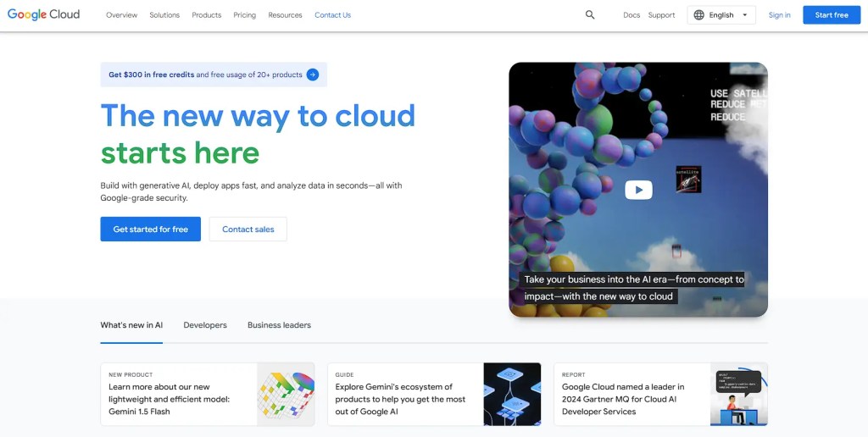
Task: Click the 'The new way to cloud' heading
Action: click(x=258, y=115)
